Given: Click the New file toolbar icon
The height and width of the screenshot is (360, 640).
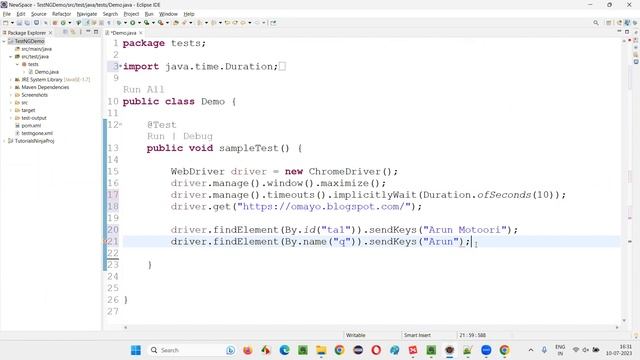Looking at the screenshot, I should [5, 23].
